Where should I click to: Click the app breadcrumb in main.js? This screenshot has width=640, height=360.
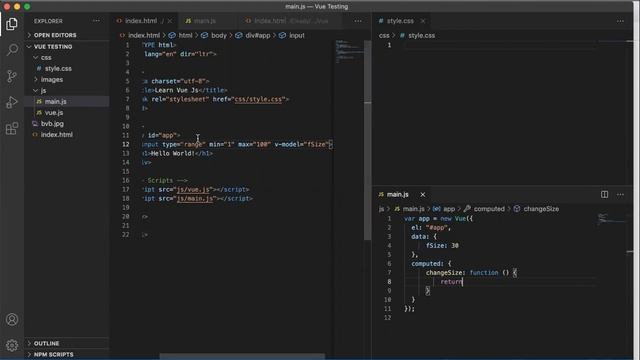pyautogui.click(x=449, y=209)
